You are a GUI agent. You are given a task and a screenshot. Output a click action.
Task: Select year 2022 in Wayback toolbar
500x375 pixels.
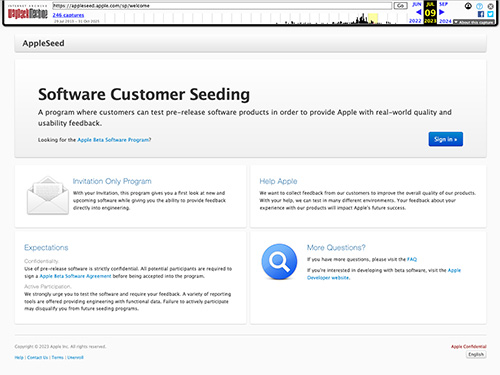pyautogui.click(x=415, y=21)
